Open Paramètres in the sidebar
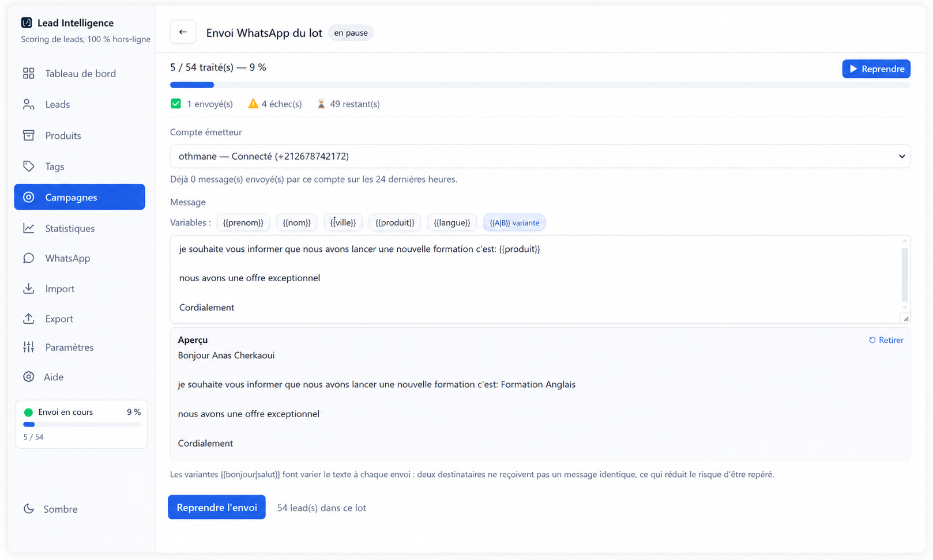933x560 pixels. (80, 347)
